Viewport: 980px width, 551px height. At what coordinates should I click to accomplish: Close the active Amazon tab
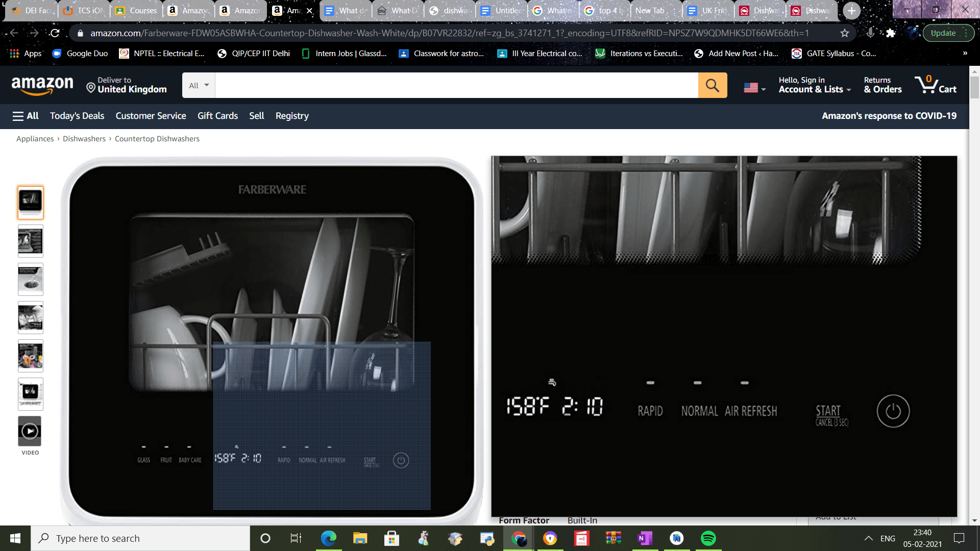[309, 10]
